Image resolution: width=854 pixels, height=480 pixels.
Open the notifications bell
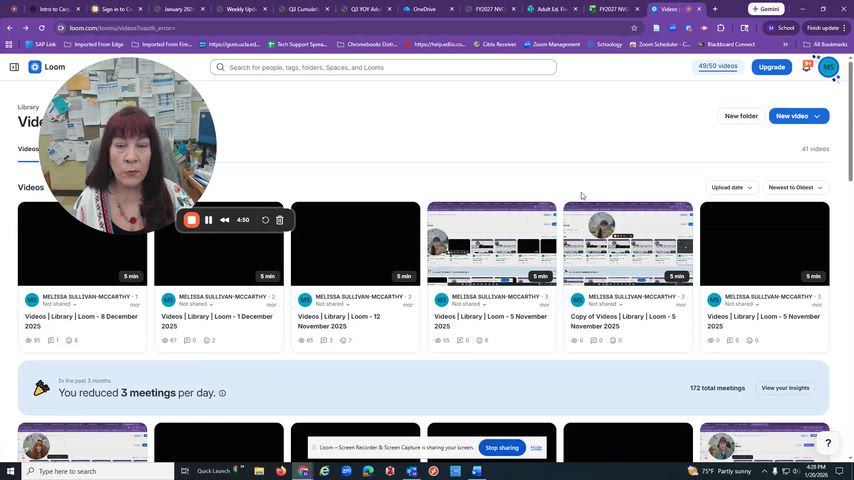point(806,67)
